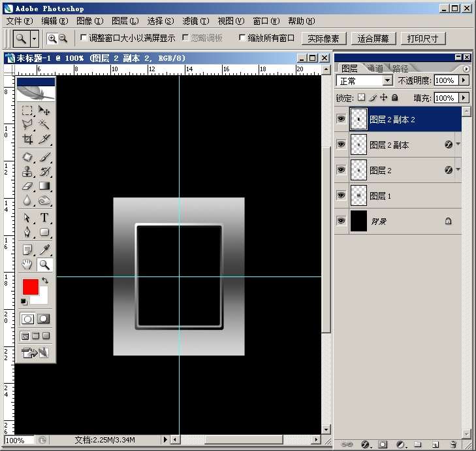Viewport: 476px width, 451px height.
Task: Select the Crop tool
Action: (x=27, y=139)
